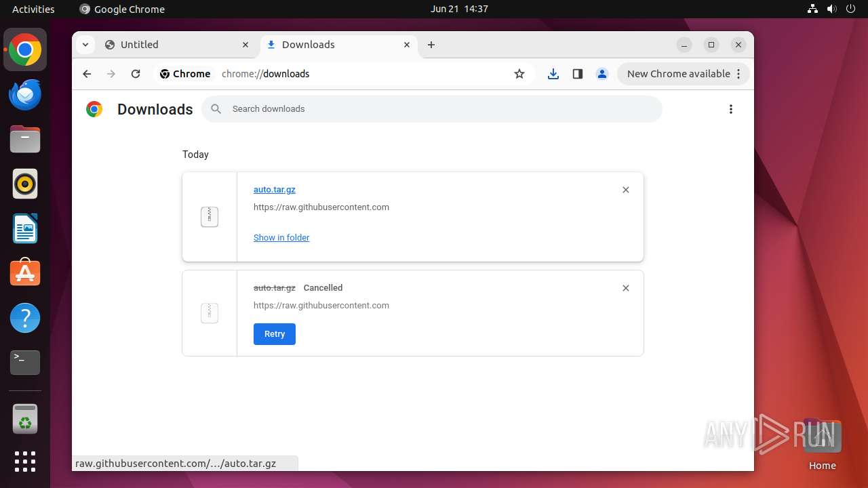The width and height of the screenshot is (868, 488).
Task: Click the Chrome site info chip
Action: [x=185, y=74]
